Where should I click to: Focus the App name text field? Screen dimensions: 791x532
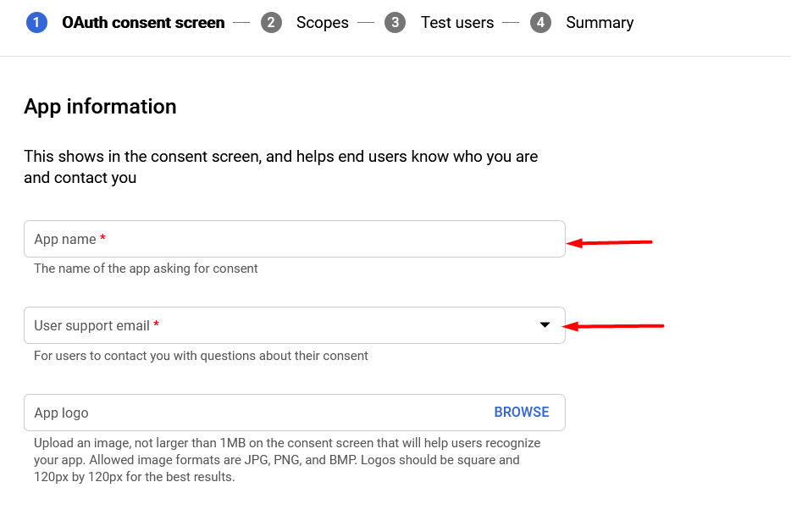295,239
